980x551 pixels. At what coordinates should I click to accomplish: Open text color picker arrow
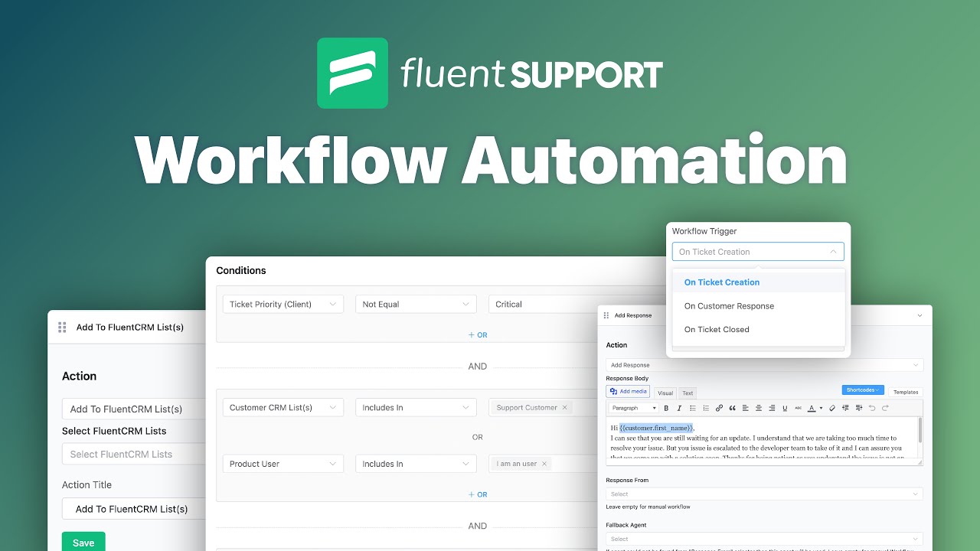click(821, 408)
